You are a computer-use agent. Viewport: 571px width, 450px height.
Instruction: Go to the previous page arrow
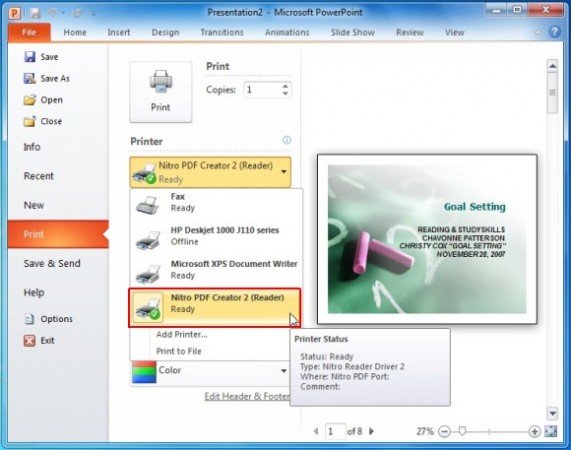click(316, 431)
